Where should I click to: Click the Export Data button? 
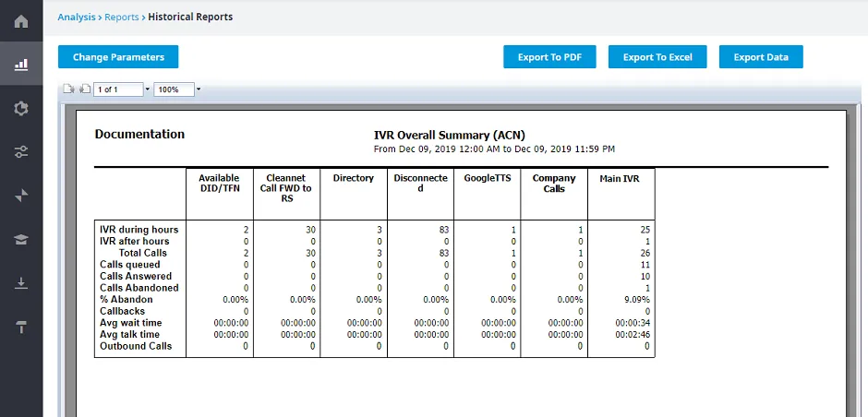pyautogui.click(x=761, y=57)
